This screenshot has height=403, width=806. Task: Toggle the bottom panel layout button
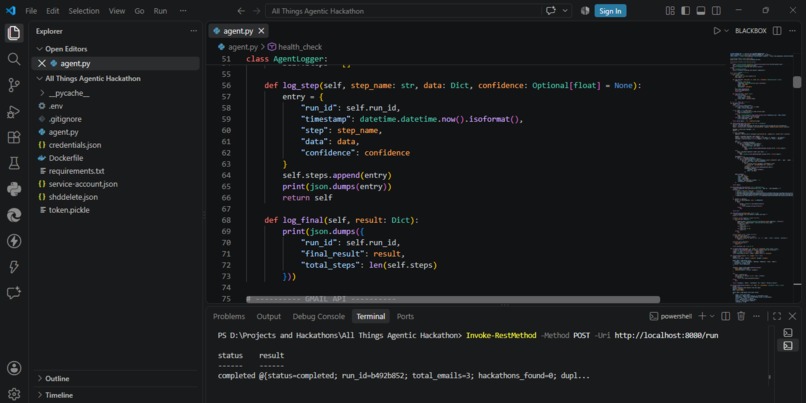tap(701, 11)
